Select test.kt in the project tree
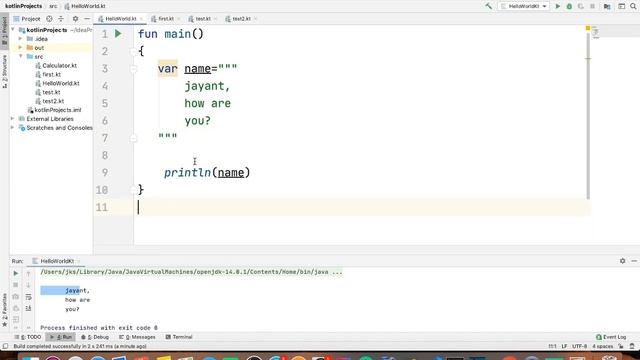640x360 pixels. pos(48,92)
